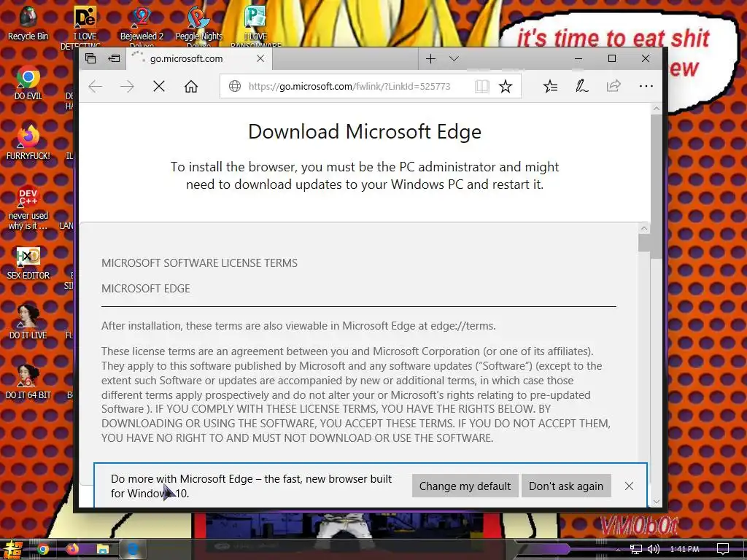This screenshot has width=747, height=560.
Task: Open the Firefox desktop shortcut below DO EVIL
Action: tap(28, 142)
